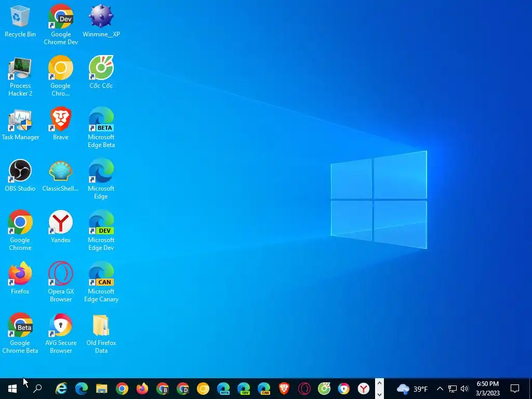Viewport: 532px width, 399px height.
Task: Open taskbar search magnifier
Action: 37,389
